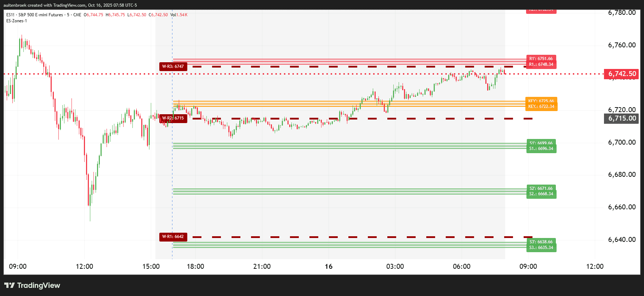Click the 18:00 time axis label

click(x=195, y=266)
